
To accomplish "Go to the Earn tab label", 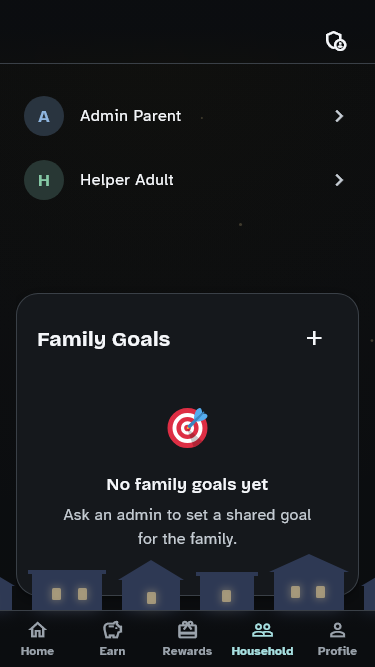I will click(112, 651).
